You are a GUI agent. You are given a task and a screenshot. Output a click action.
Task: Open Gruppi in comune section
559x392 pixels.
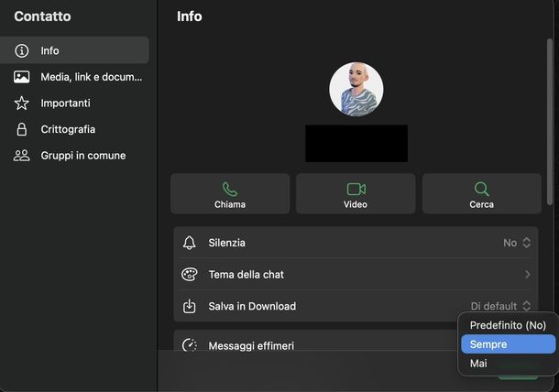coord(74,156)
